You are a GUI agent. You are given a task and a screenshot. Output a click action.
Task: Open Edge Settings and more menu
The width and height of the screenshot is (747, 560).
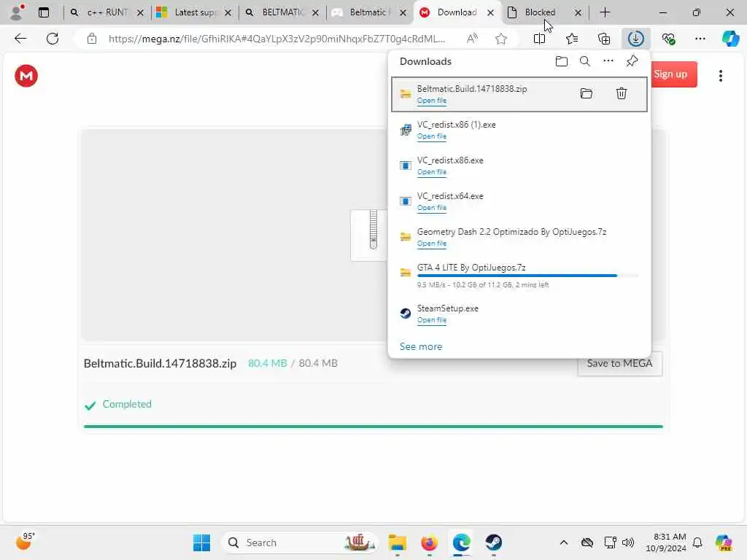click(x=700, y=39)
